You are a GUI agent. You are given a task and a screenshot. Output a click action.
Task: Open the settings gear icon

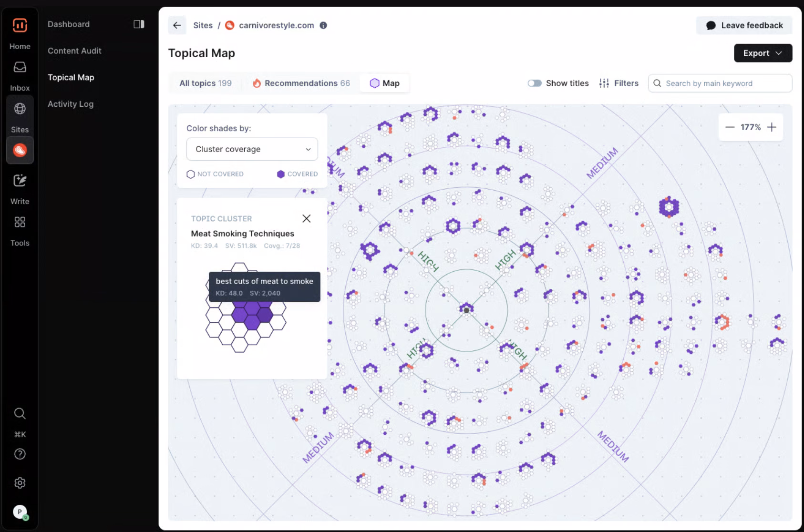coord(20,483)
